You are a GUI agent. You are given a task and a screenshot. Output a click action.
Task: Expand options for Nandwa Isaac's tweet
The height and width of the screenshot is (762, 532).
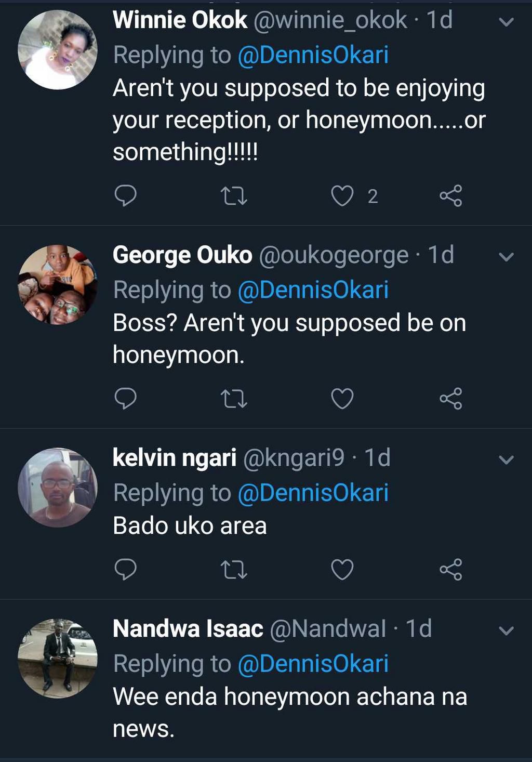506,630
